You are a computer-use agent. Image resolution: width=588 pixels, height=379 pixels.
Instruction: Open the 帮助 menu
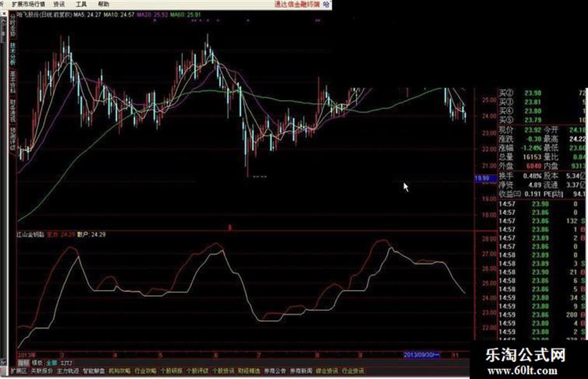pyautogui.click(x=103, y=4)
